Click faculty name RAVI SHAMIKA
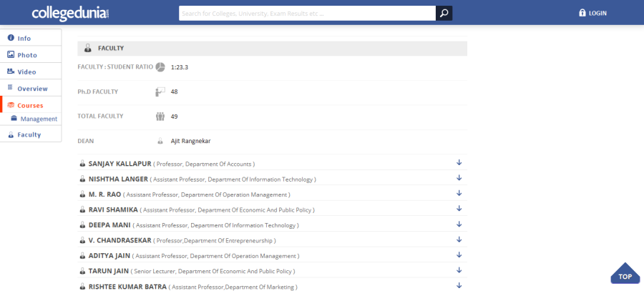 point(113,209)
